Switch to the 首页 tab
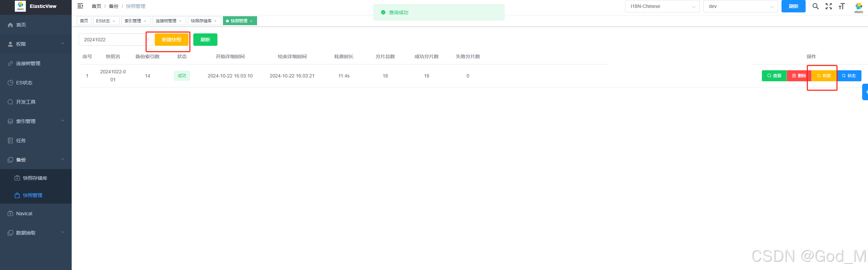 [x=84, y=21]
